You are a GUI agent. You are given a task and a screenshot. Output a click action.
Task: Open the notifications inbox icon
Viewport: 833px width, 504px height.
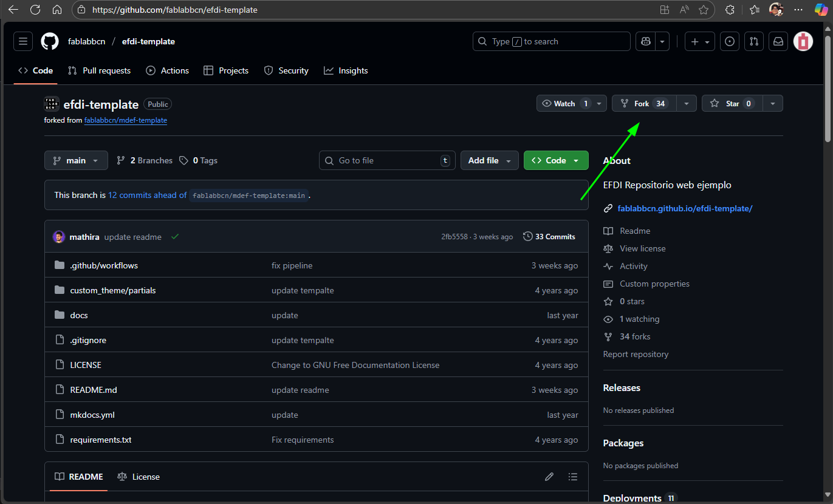coord(778,41)
